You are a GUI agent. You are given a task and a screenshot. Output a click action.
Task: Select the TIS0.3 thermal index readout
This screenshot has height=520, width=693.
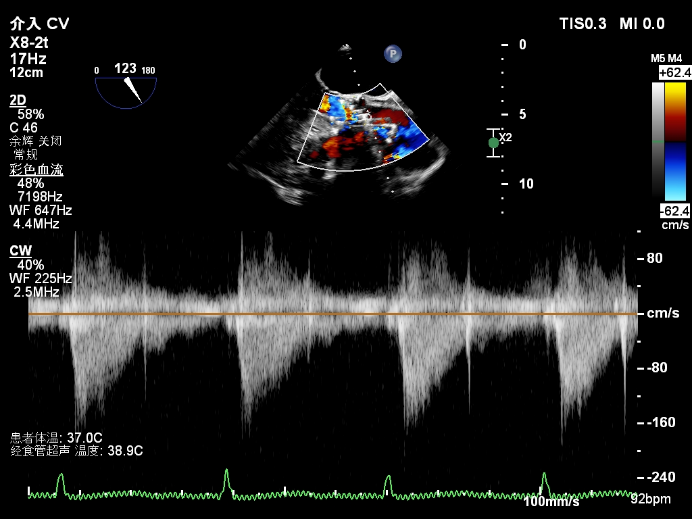(583, 23)
